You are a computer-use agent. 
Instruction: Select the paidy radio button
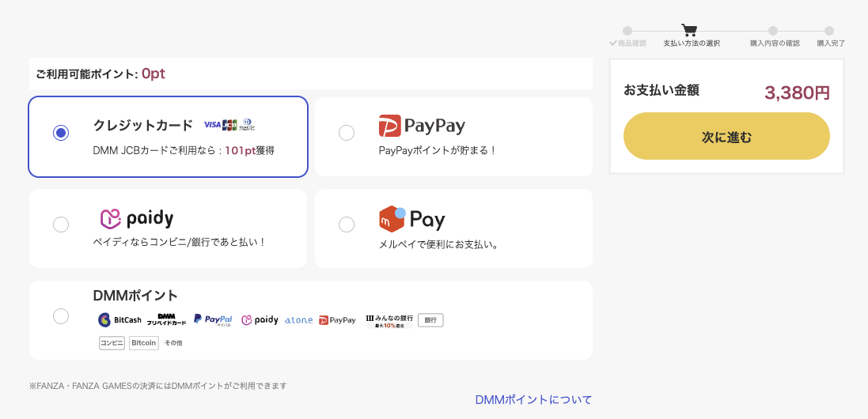coord(61,225)
